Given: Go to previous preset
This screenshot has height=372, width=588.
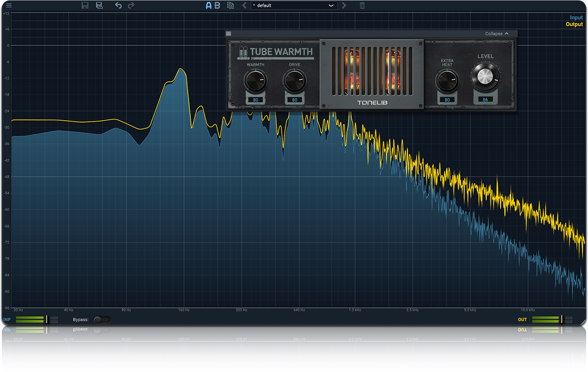Looking at the screenshot, I should [x=244, y=5].
